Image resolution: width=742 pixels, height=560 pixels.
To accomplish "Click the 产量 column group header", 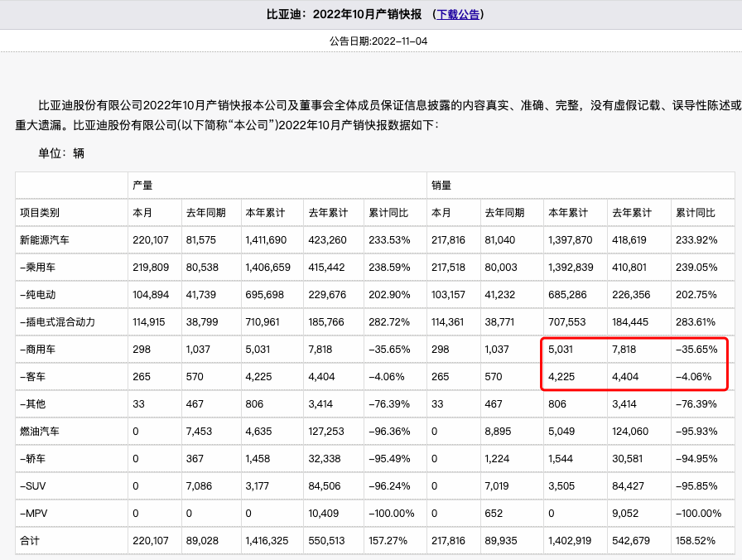I will [x=143, y=186].
